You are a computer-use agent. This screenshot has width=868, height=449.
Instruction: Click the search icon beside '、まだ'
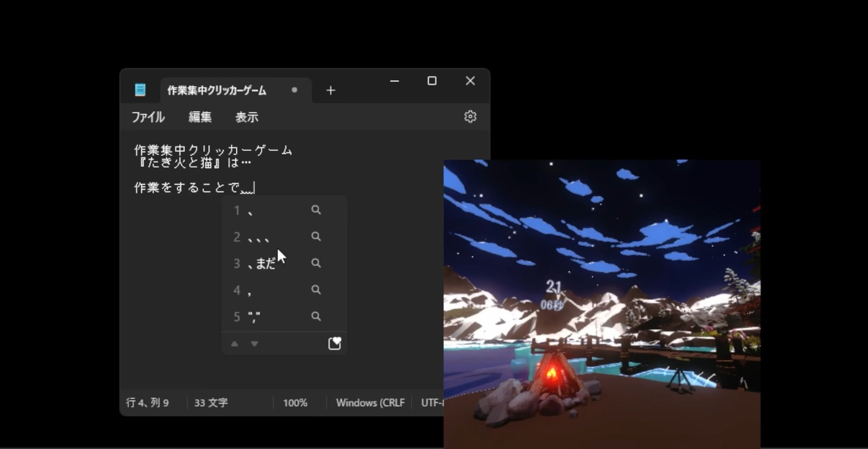(x=316, y=263)
